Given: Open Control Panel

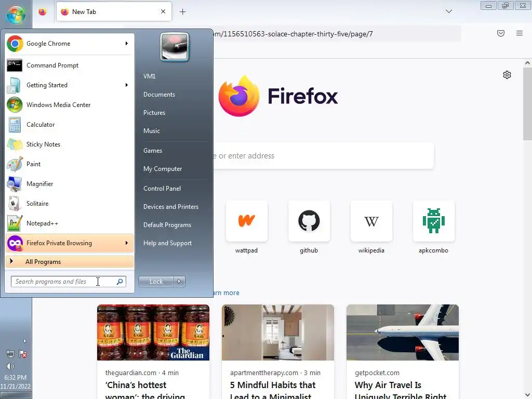Looking at the screenshot, I should 162,189.
